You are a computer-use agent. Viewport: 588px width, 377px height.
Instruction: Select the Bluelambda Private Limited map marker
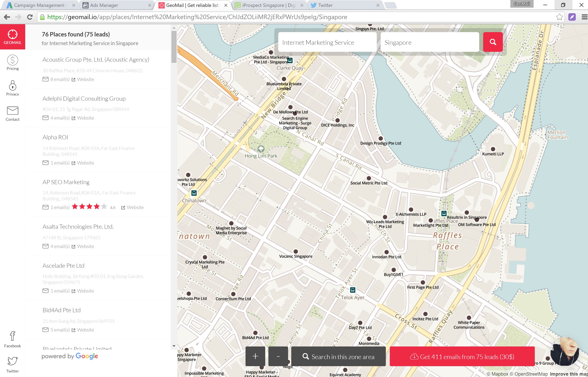pos(284,79)
